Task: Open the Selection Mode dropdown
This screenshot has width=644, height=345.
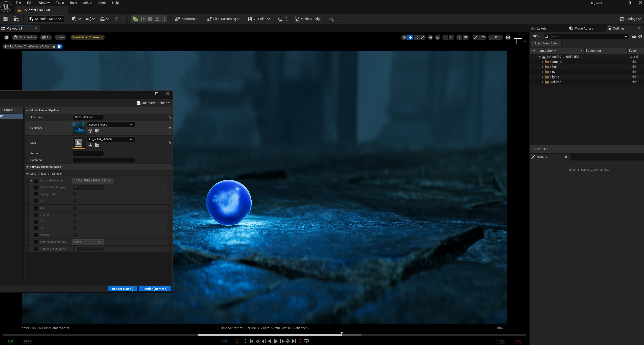Action: point(45,19)
